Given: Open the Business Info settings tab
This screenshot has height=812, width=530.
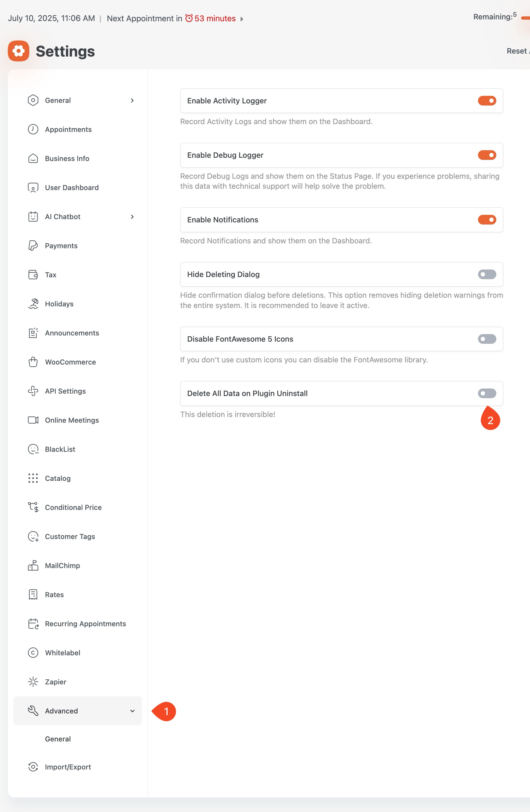Looking at the screenshot, I should [67, 159].
